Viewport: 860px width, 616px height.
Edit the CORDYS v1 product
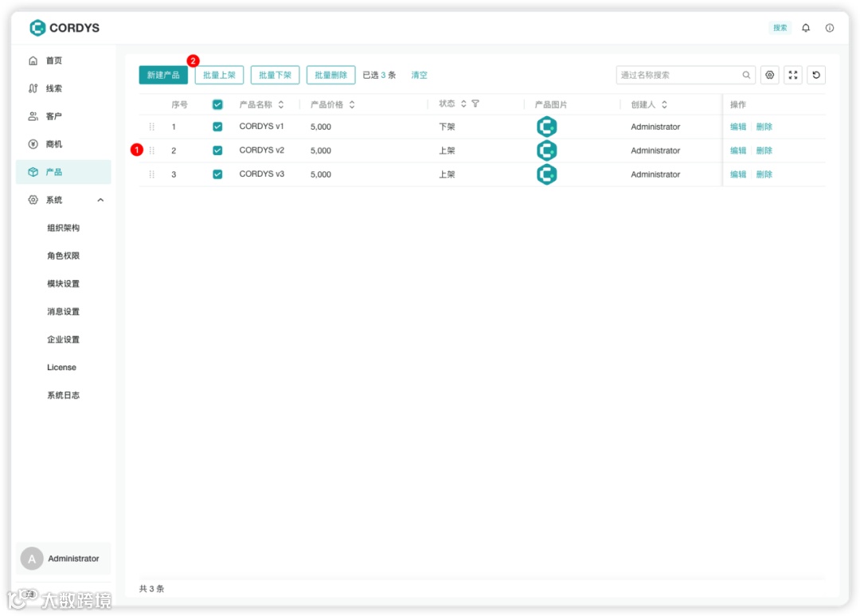[738, 127]
